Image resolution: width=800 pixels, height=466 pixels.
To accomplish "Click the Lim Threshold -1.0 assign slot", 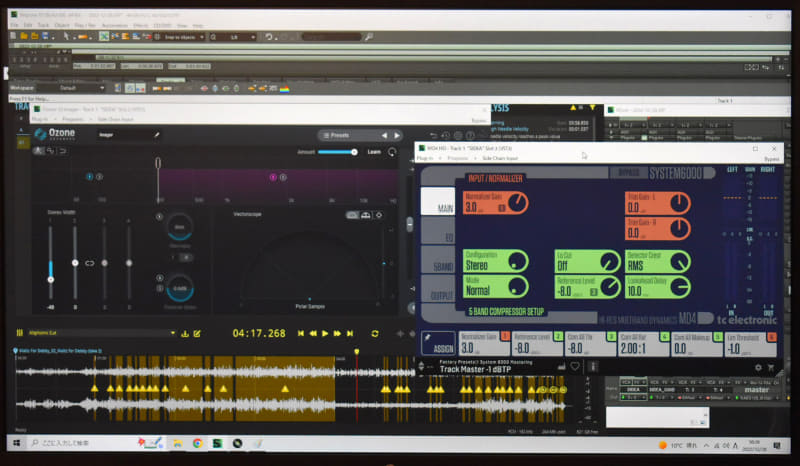I will click(x=751, y=344).
